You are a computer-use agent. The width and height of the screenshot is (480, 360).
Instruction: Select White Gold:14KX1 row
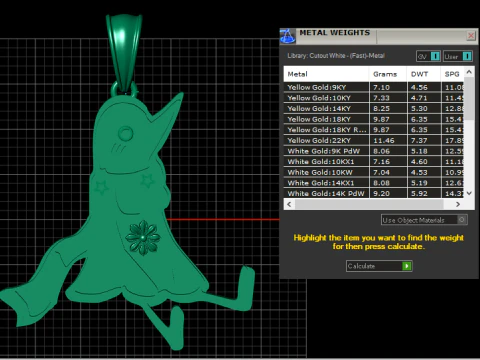click(374, 183)
